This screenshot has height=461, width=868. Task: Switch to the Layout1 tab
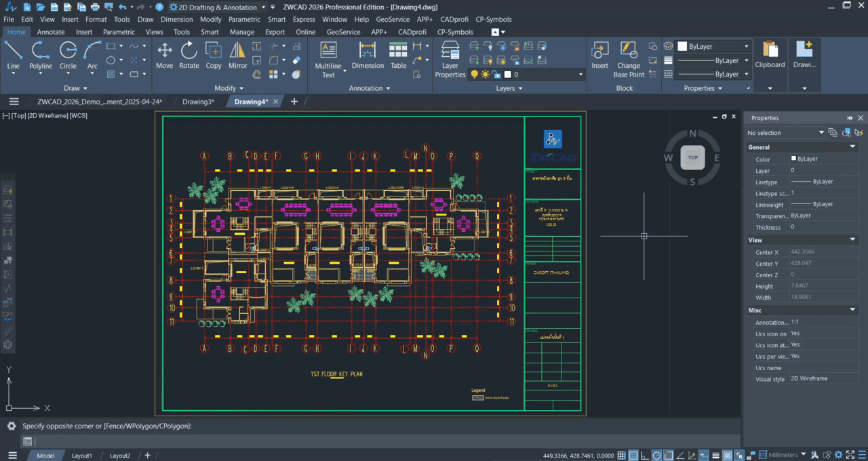click(x=81, y=455)
